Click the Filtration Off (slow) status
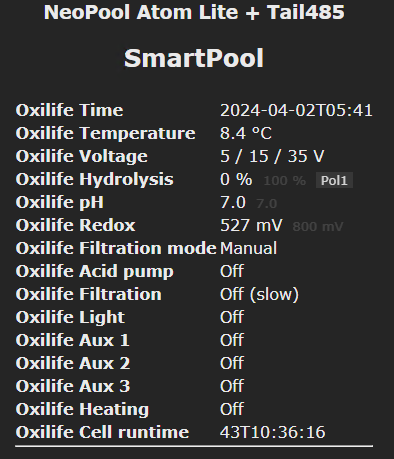The image size is (394, 459). 259,294
